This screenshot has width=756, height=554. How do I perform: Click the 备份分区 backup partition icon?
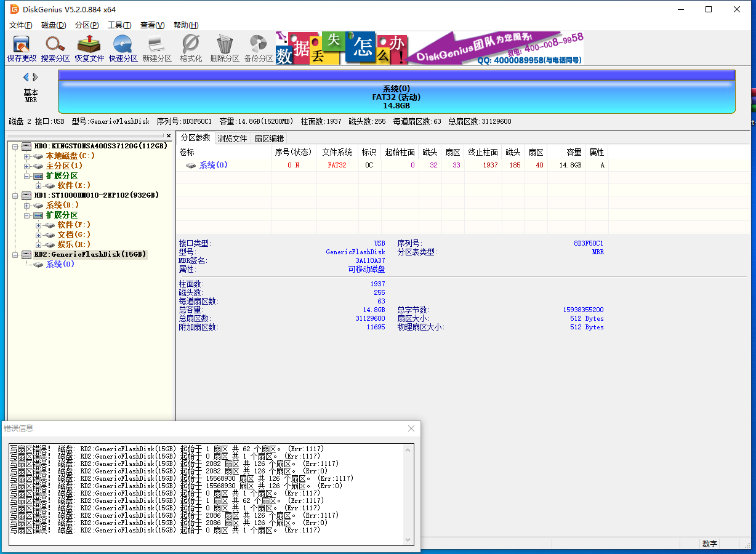[x=259, y=49]
